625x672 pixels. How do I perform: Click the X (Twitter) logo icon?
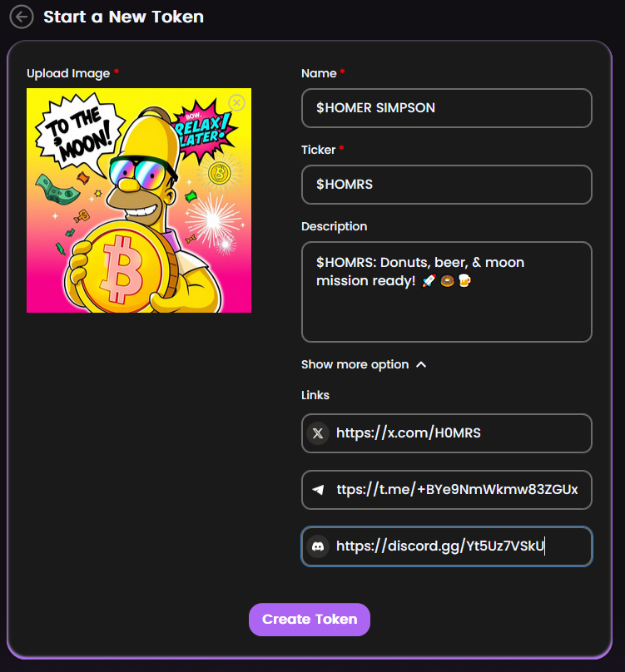pyautogui.click(x=318, y=433)
